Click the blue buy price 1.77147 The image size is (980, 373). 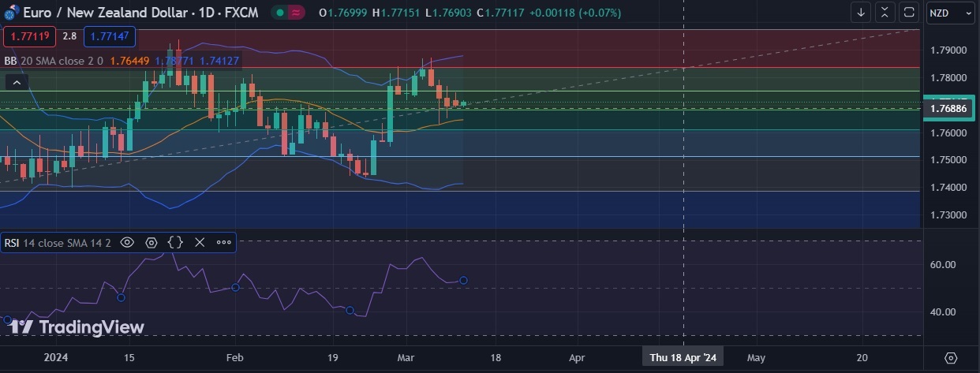coord(110,36)
